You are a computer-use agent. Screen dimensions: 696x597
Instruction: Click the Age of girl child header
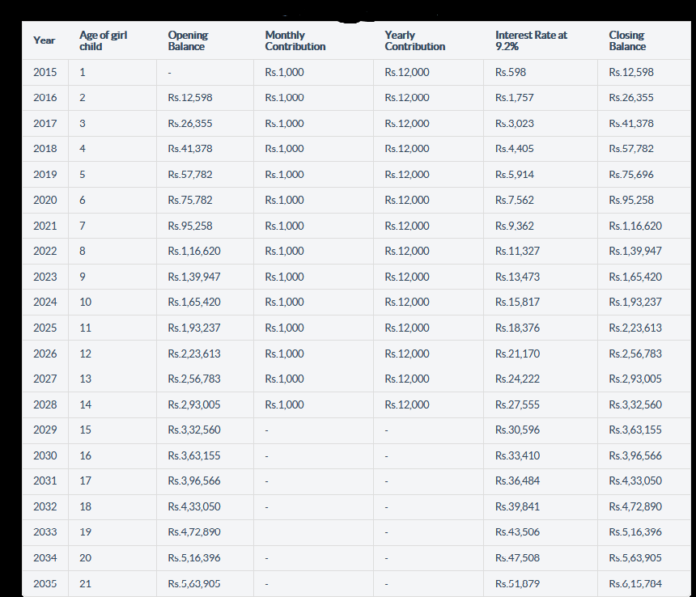point(103,40)
